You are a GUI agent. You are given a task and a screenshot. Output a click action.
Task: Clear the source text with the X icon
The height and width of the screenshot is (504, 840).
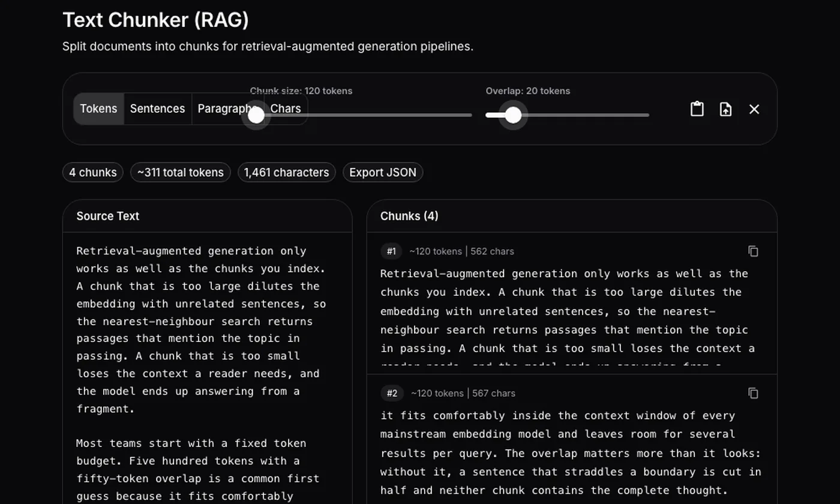point(754,109)
